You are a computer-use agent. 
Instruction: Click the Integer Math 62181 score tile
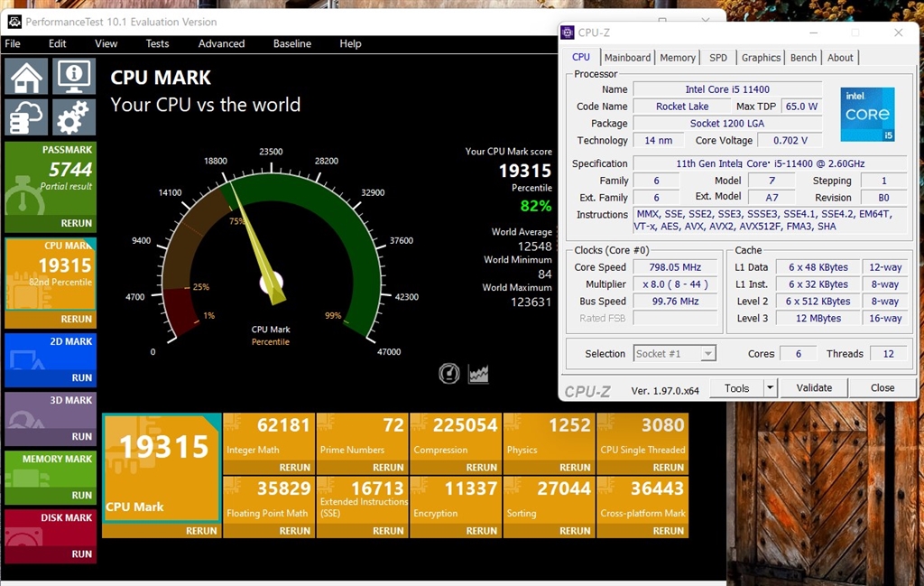point(269,437)
